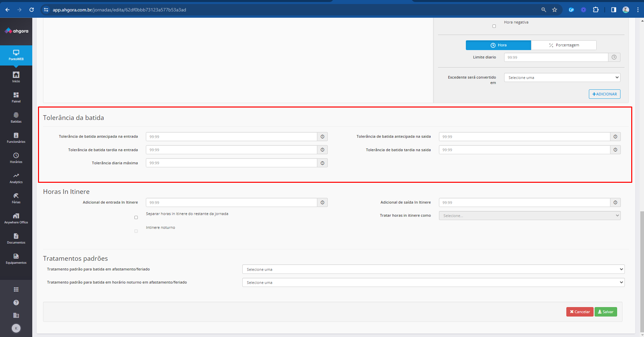The width and height of the screenshot is (644, 337).
Task: Open the browser zoom magnifier icon
Action: click(x=544, y=10)
